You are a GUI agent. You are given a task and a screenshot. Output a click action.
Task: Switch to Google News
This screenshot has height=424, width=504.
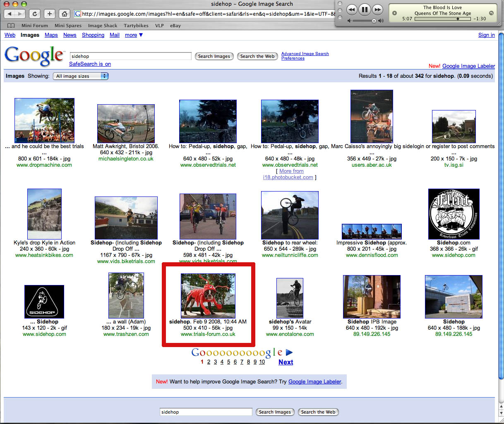(x=70, y=35)
